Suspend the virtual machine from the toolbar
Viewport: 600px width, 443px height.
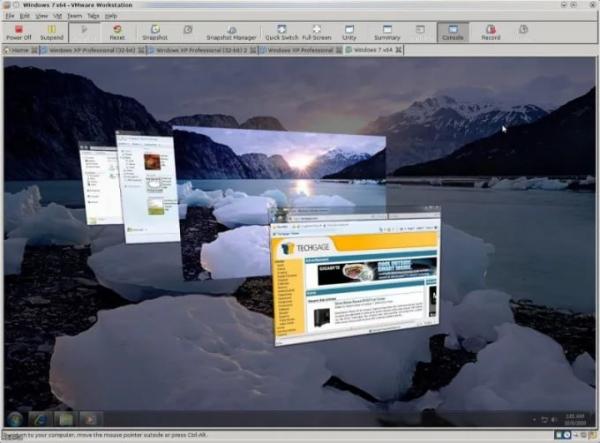point(52,32)
